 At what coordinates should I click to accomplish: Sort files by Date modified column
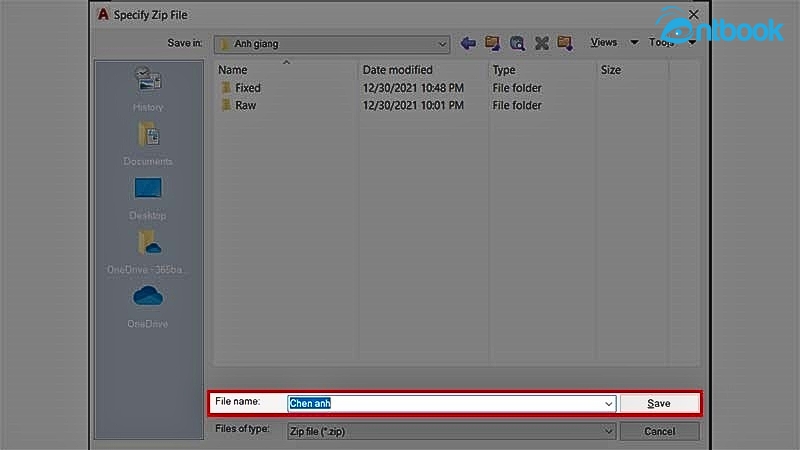421,70
